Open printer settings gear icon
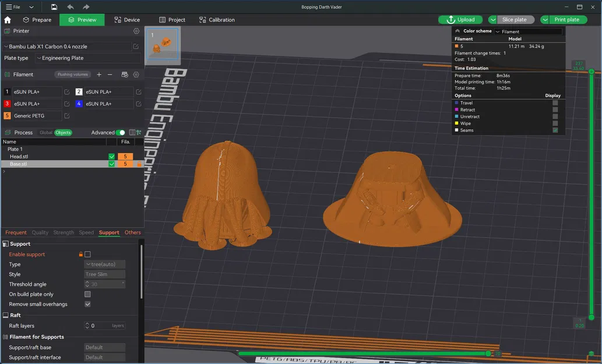This screenshot has height=364, width=602. pos(136,31)
